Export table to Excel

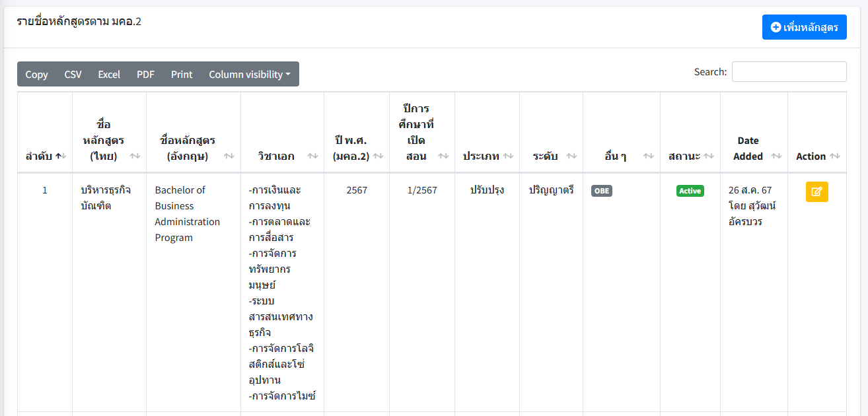(109, 75)
